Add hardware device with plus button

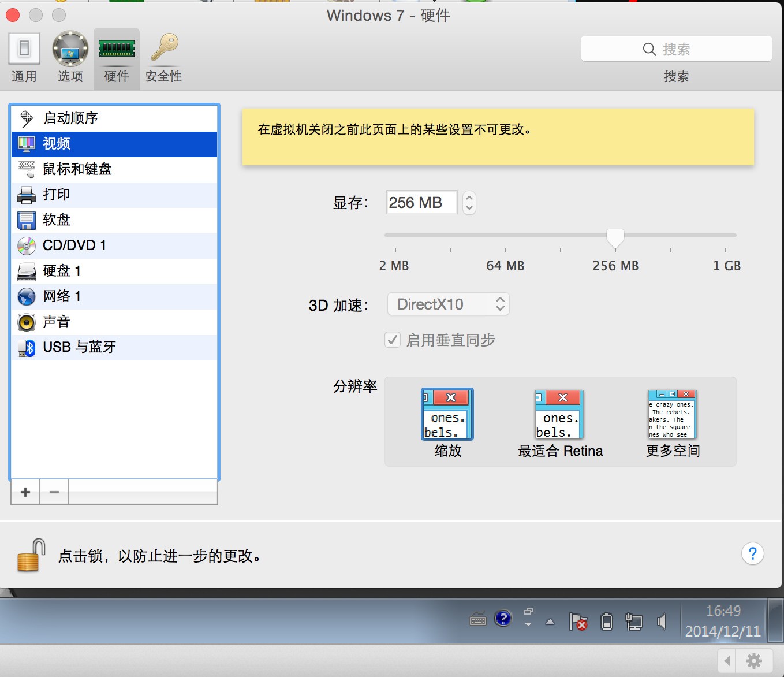(25, 492)
